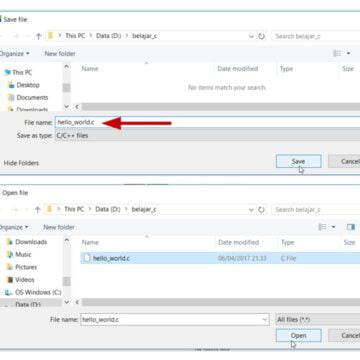
Task: Click tree scroll-up arrow in Open dialog
Action: point(66,240)
